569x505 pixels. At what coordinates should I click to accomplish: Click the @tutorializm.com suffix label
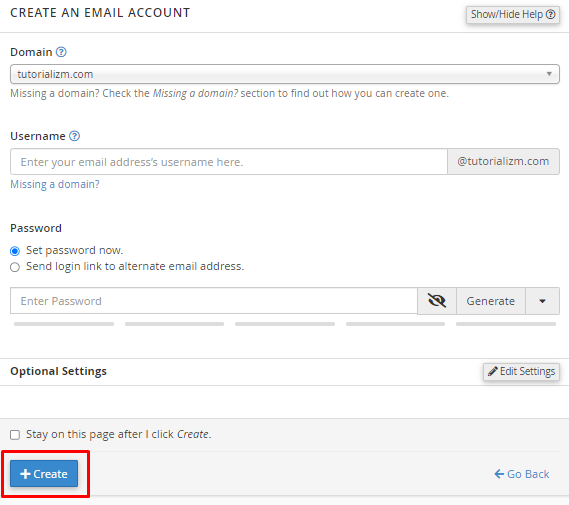[x=503, y=161]
